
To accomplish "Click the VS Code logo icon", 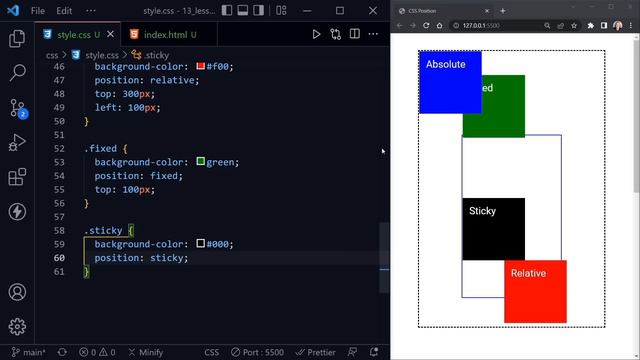I will pos(13,10).
